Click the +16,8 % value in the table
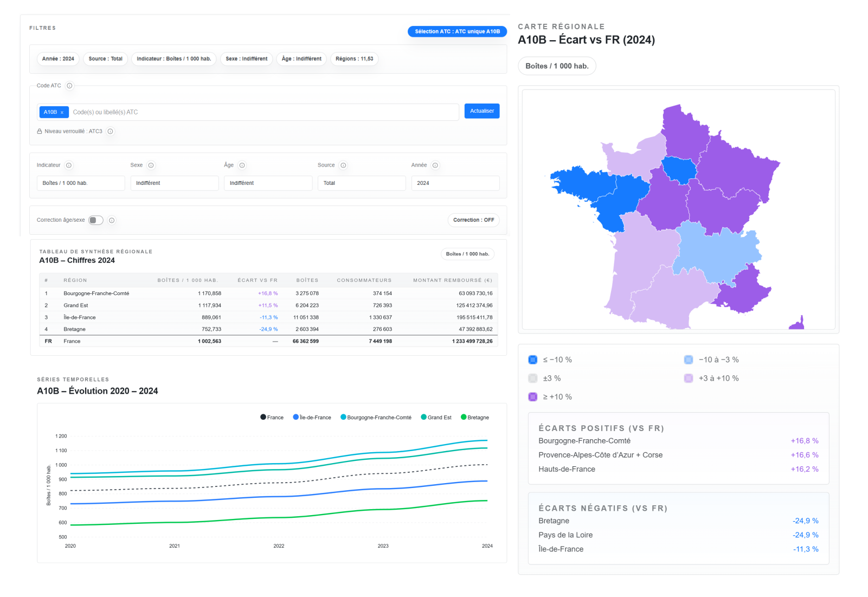The image size is (868, 597). point(268,293)
